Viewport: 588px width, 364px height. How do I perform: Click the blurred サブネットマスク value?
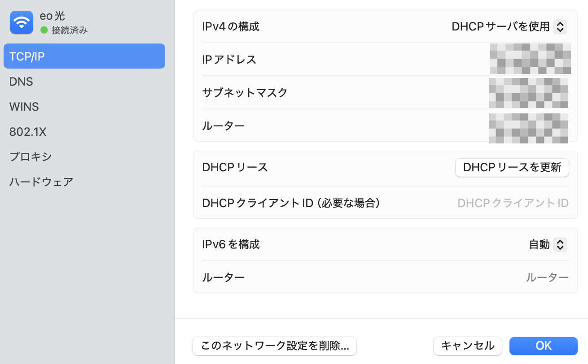click(528, 92)
